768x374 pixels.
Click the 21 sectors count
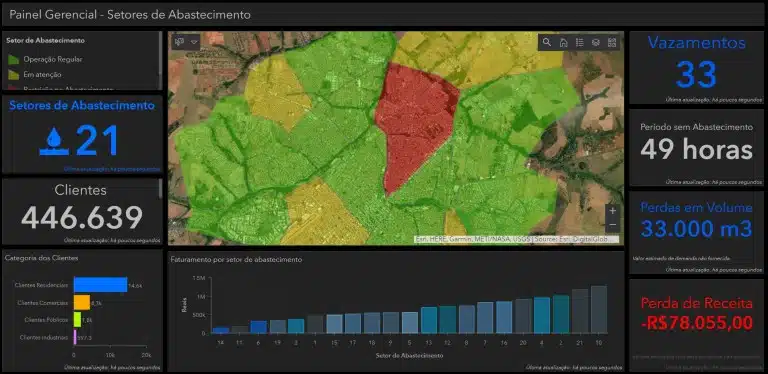click(x=97, y=141)
